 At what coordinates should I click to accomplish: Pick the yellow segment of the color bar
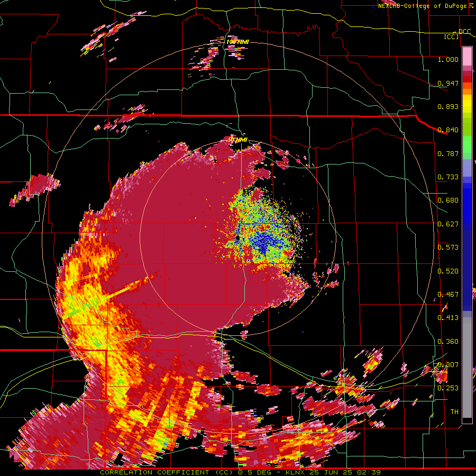[x=467, y=104]
